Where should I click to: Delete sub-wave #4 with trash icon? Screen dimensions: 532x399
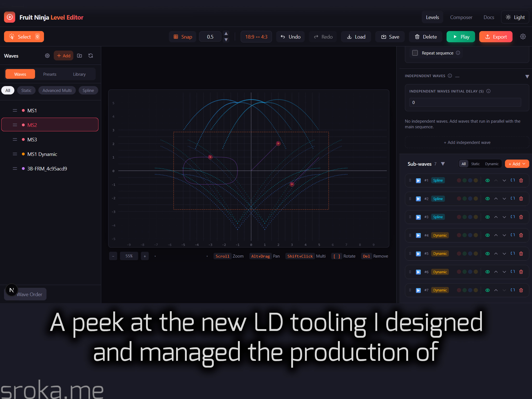click(x=521, y=235)
